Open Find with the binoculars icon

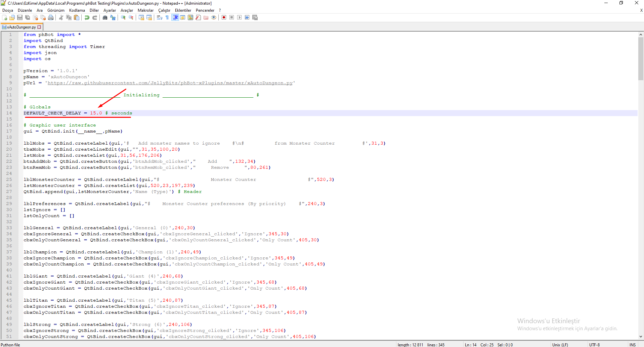click(105, 17)
